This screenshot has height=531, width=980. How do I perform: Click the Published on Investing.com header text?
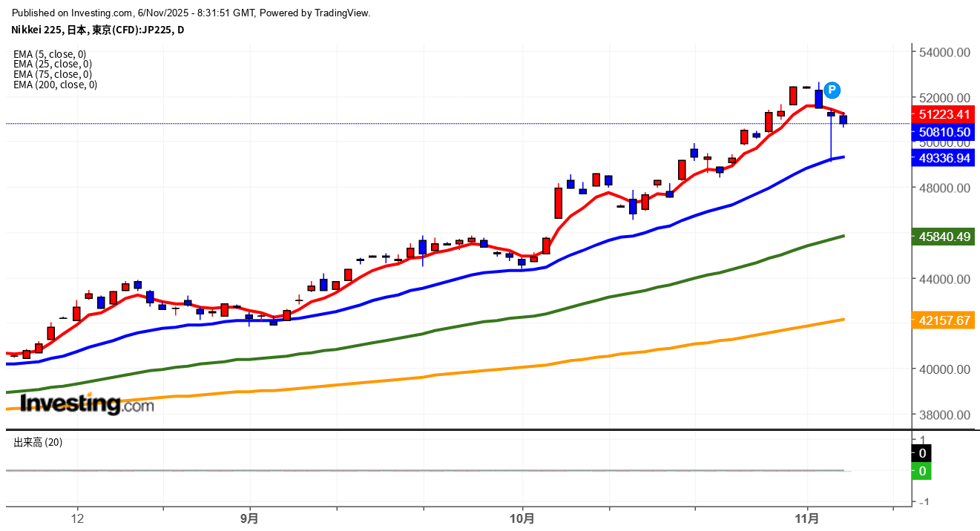(x=191, y=13)
